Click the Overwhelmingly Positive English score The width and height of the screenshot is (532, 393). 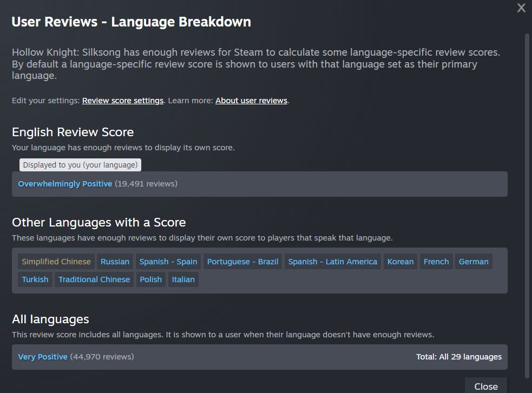[65, 184]
